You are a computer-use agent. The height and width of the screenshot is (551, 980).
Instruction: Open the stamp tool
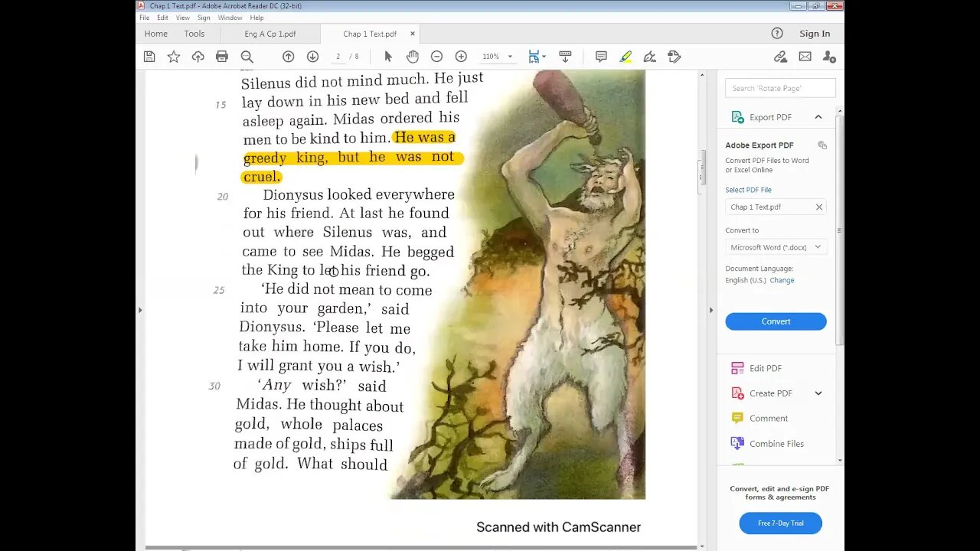point(674,57)
